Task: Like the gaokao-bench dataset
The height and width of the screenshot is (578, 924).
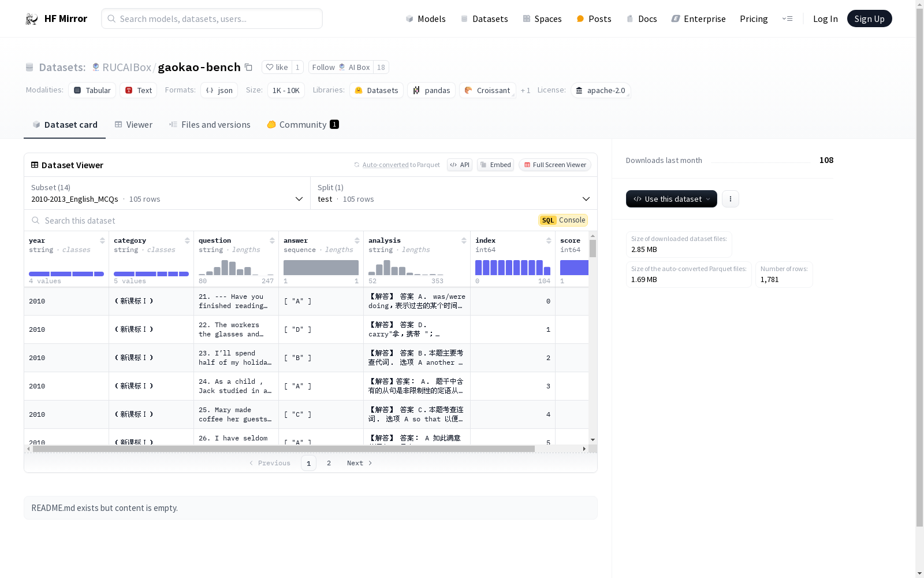Action: pyautogui.click(x=277, y=67)
